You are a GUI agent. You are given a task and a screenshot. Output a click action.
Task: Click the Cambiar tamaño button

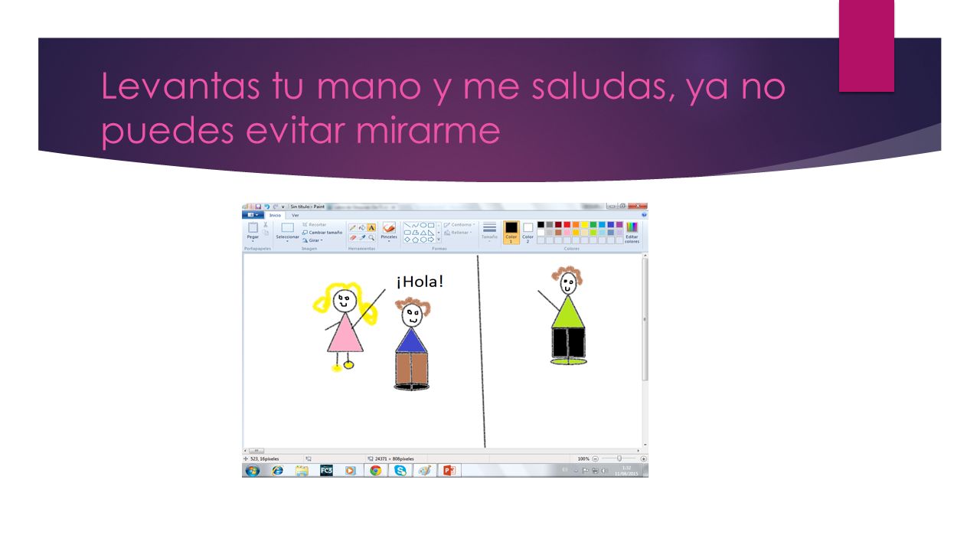pos(322,233)
